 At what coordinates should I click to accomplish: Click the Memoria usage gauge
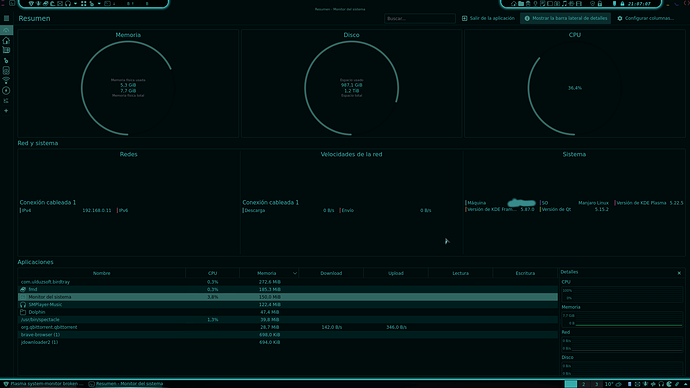(x=128, y=88)
